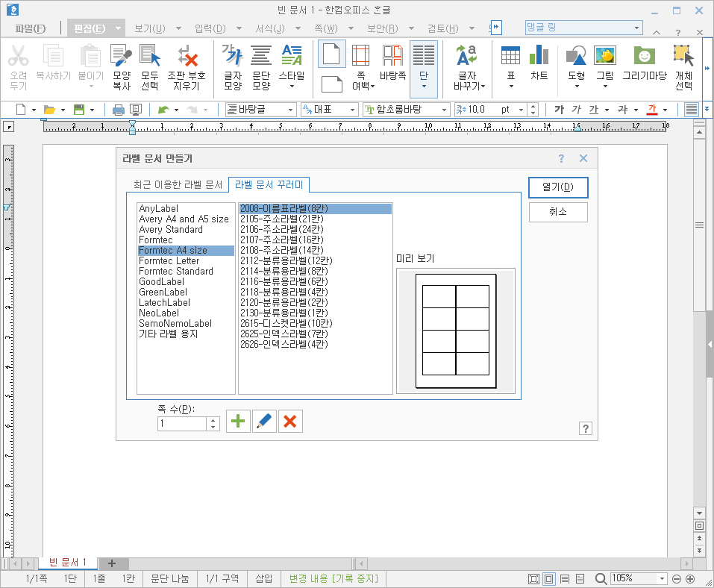Open Character Shape (글자 모양) settings
This screenshot has height=588, width=714.
click(x=232, y=55)
